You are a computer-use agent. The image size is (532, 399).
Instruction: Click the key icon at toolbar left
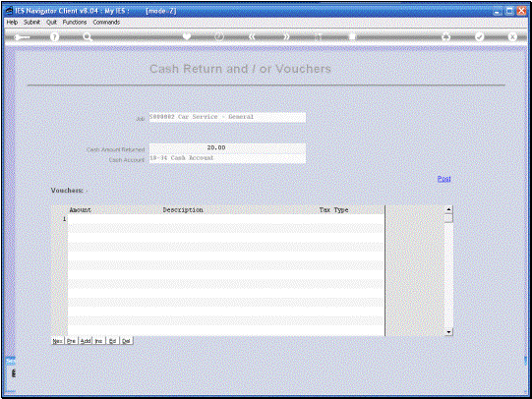[x=22, y=37]
